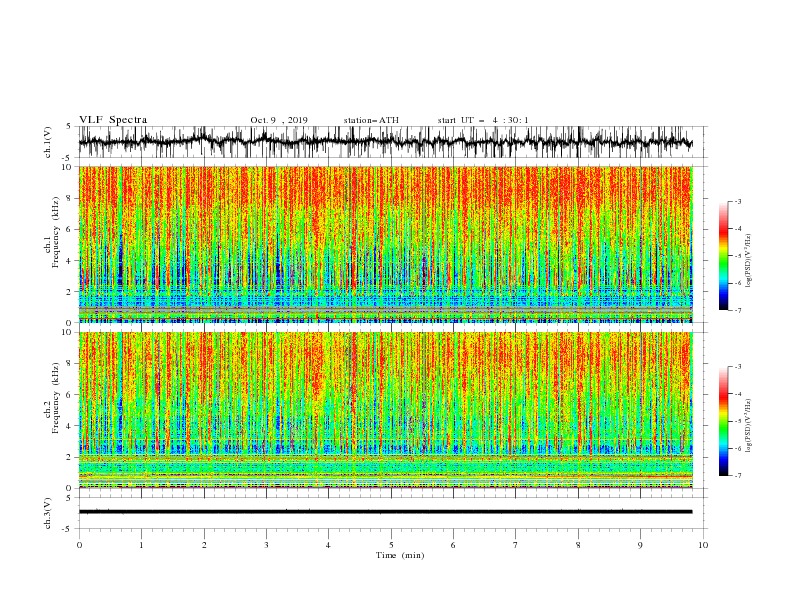Click the "4" tick on ch.1 frequency axis
This screenshot has width=792, height=612.
click(70, 261)
